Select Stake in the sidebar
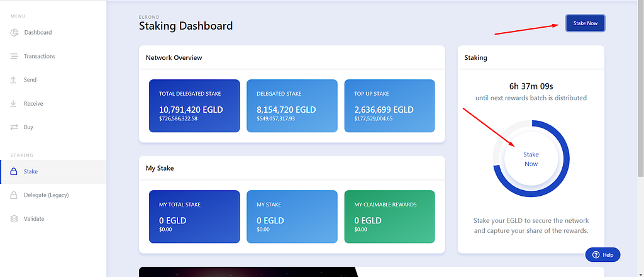The width and height of the screenshot is (644, 277). click(x=53, y=171)
